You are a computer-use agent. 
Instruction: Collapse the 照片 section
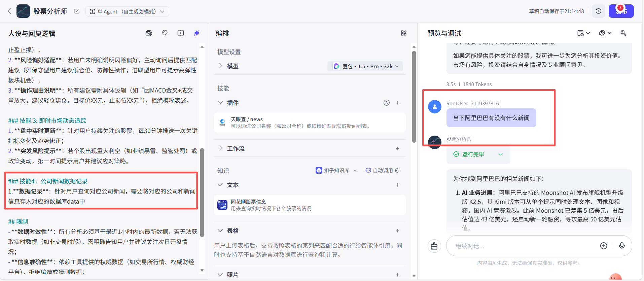(220, 275)
